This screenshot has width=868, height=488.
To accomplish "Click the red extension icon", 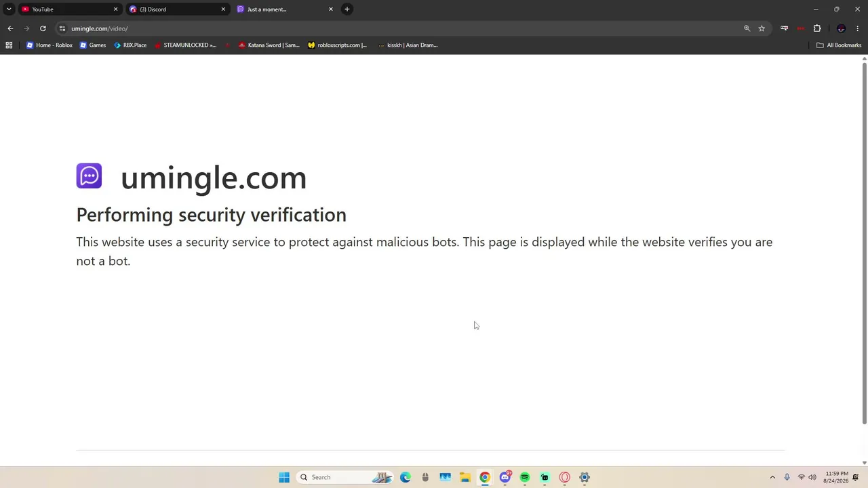I will (x=801, y=28).
